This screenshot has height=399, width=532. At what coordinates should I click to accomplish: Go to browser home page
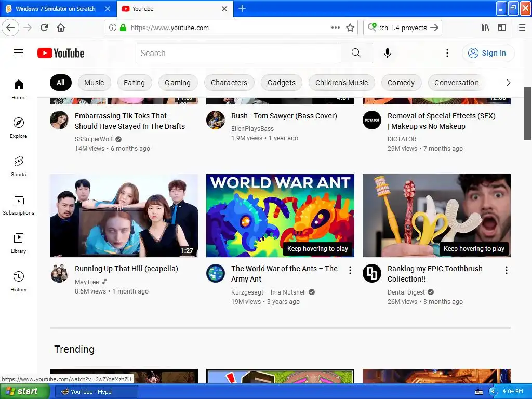click(61, 28)
